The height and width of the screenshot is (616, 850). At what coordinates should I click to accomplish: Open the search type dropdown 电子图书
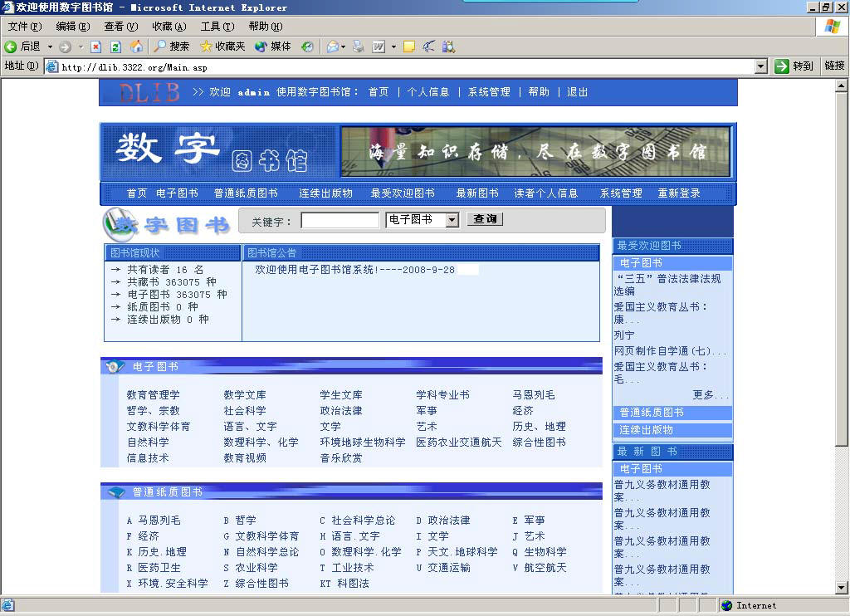pos(423,220)
